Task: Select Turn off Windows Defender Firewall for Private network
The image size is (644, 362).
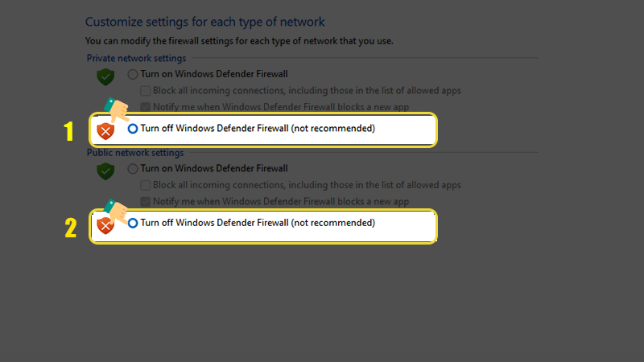Action: [133, 129]
